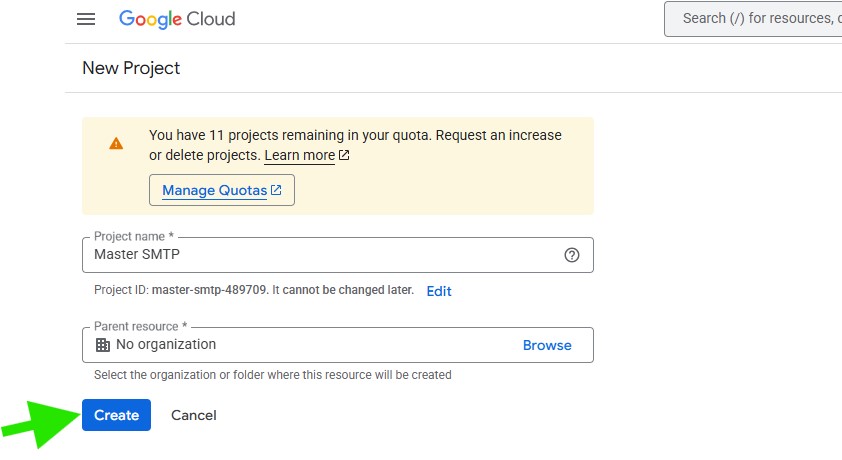Click the orange warning triangle icon
Viewport: 842px width, 460px height.
tap(116, 143)
